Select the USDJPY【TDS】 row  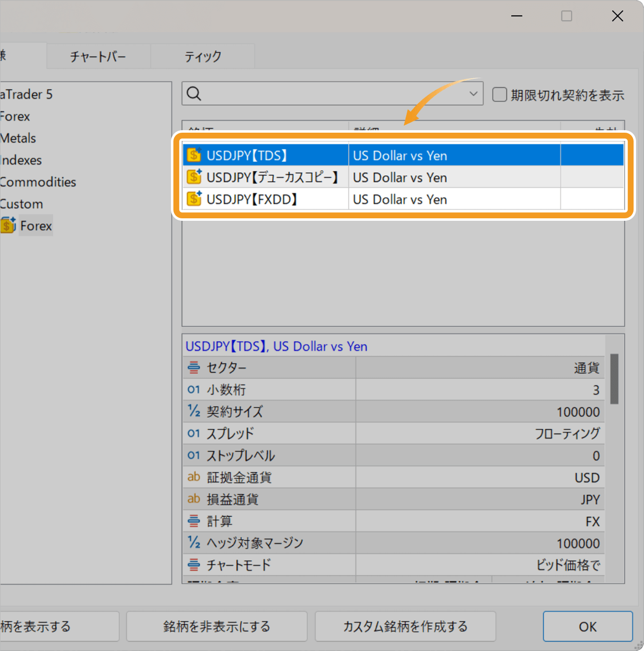[403, 155]
